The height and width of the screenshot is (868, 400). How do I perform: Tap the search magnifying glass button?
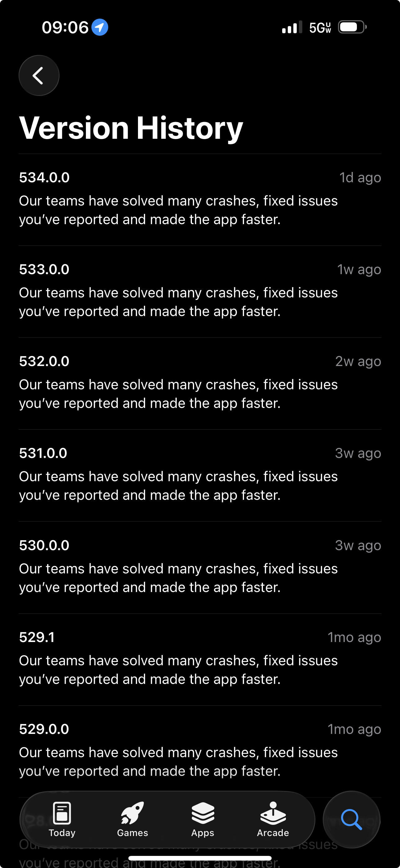(351, 820)
